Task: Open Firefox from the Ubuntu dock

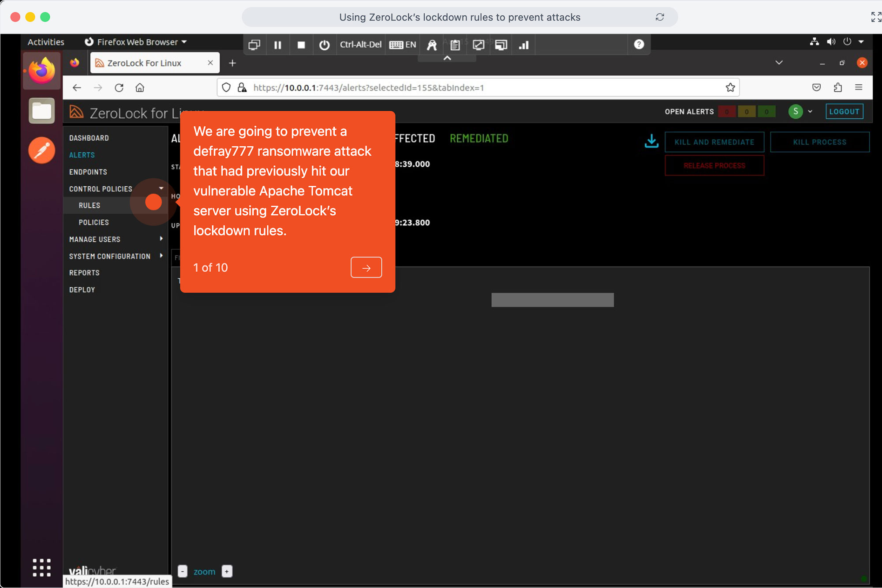Action: (41, 71)
